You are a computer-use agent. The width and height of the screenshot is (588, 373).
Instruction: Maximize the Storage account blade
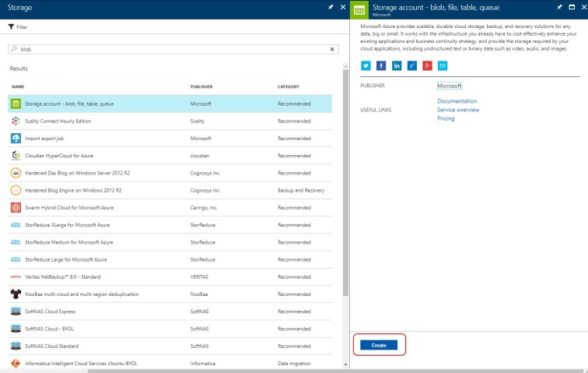(572, 7)
